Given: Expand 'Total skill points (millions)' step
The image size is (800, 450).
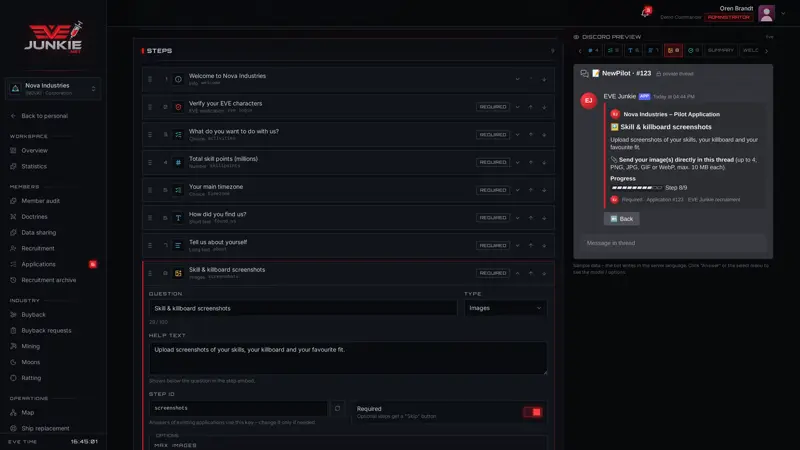Looking at the screenshot, I should [517, 162].
